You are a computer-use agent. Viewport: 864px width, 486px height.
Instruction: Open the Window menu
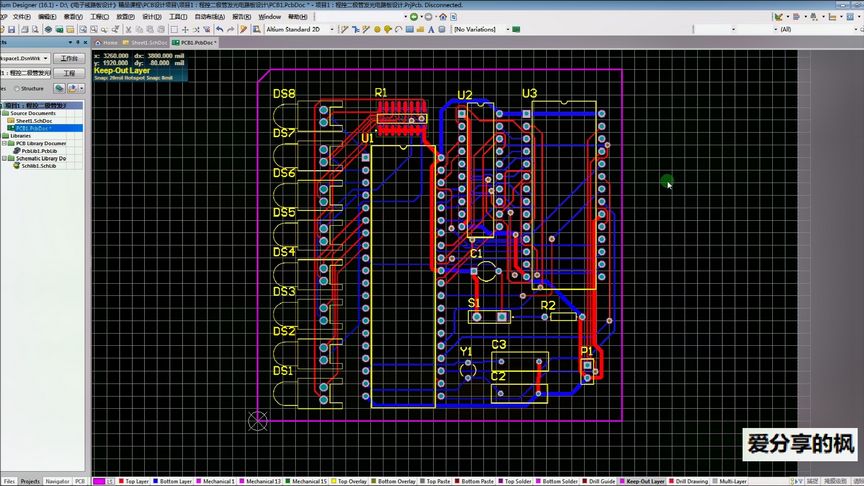[269, 17]
